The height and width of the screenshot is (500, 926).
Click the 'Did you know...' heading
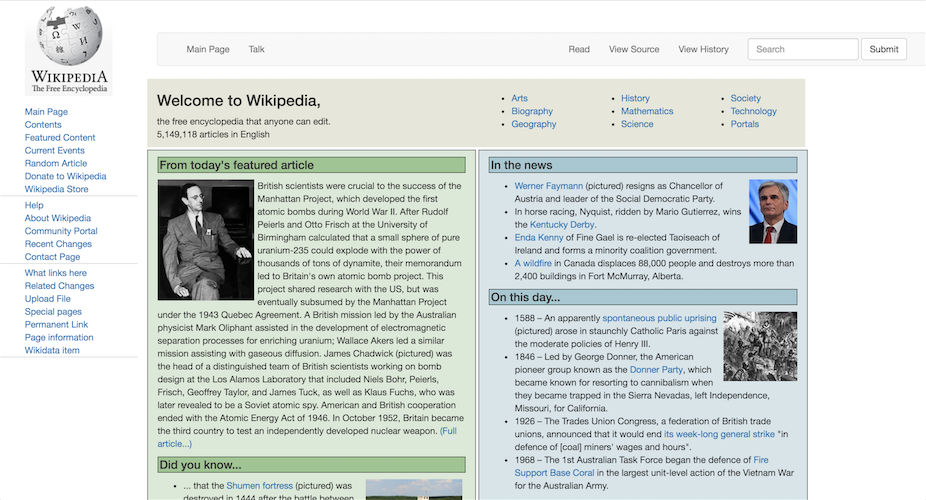[311, 465]
